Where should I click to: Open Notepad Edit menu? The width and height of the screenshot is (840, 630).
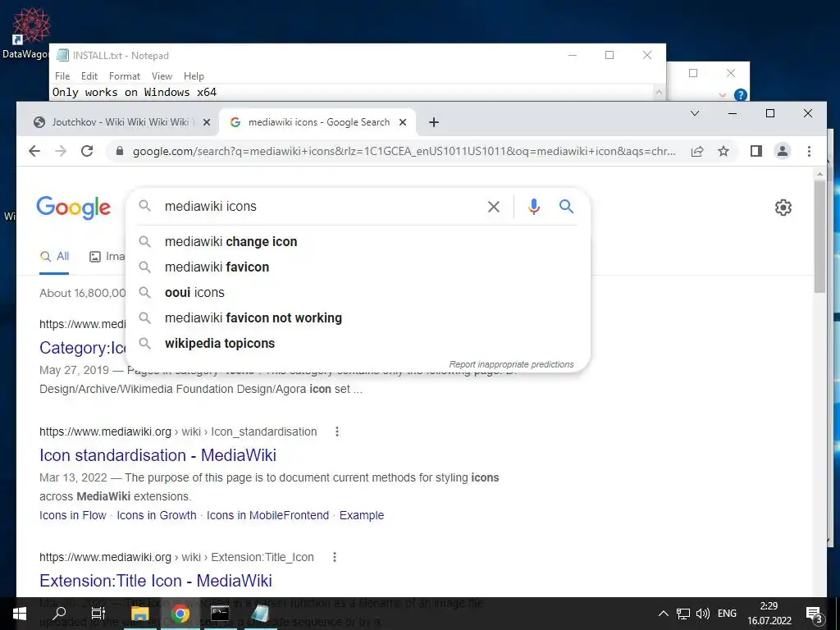pos(89,76)
